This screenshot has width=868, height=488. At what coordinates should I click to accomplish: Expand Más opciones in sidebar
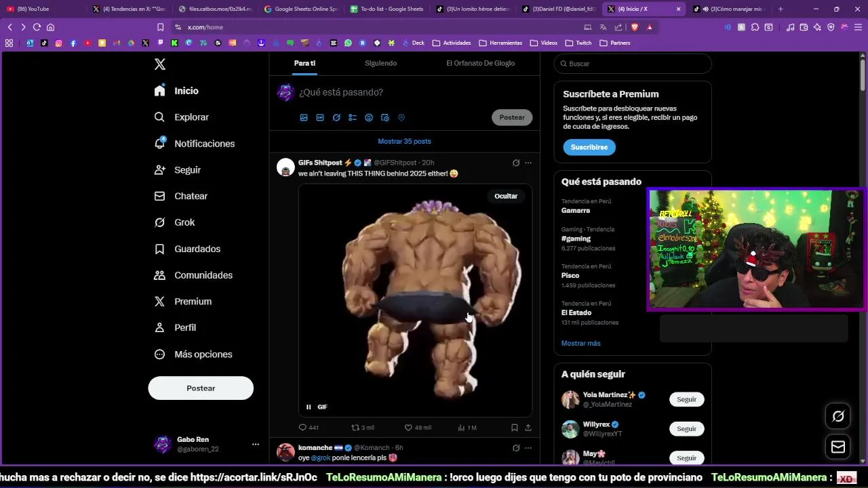tap(193, 354)
